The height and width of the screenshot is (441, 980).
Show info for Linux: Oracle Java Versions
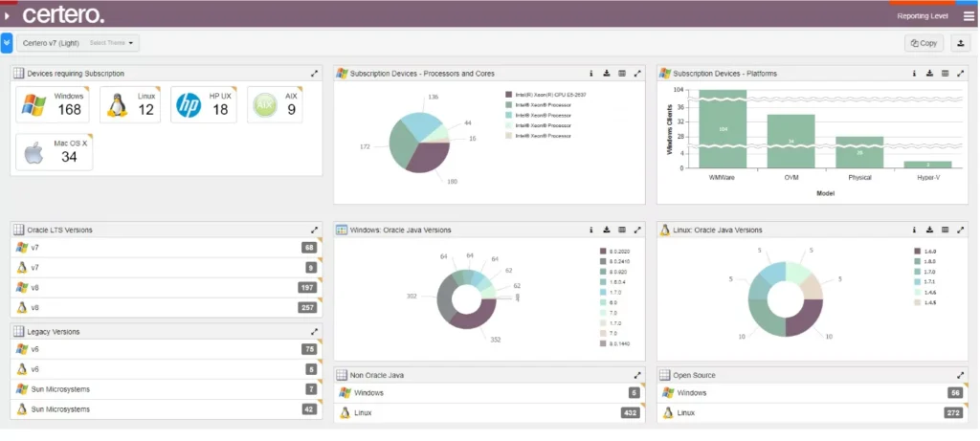pos(914,230)
